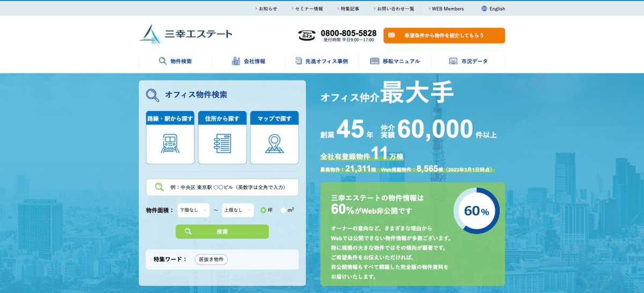Viewport: 644px width, 293px height.
Task: Click the open book icon next to 移転マニュアル
Action: tap(375, 61)
